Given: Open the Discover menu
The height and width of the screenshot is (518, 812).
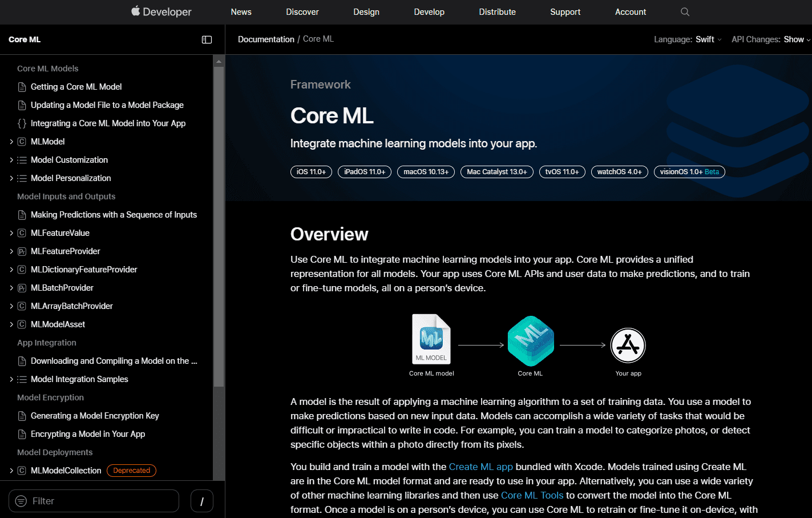Looking at the screenshot, I should pyautogui.click(x=302, y=12).
